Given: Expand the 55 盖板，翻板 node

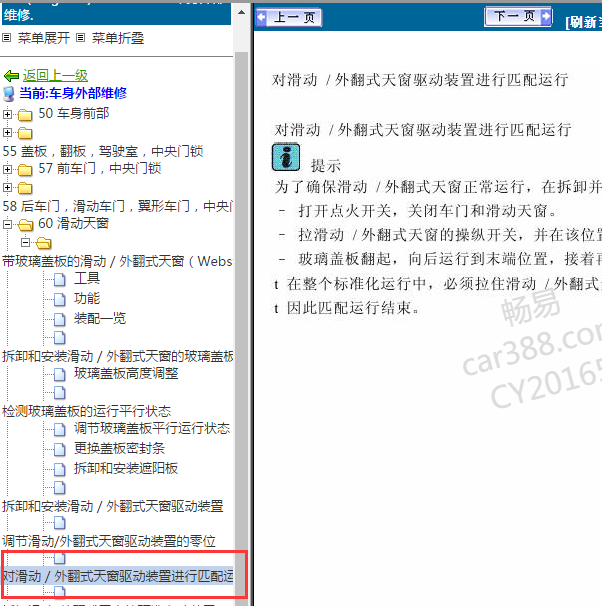Looking at the screenshot, I should point(7,133).
